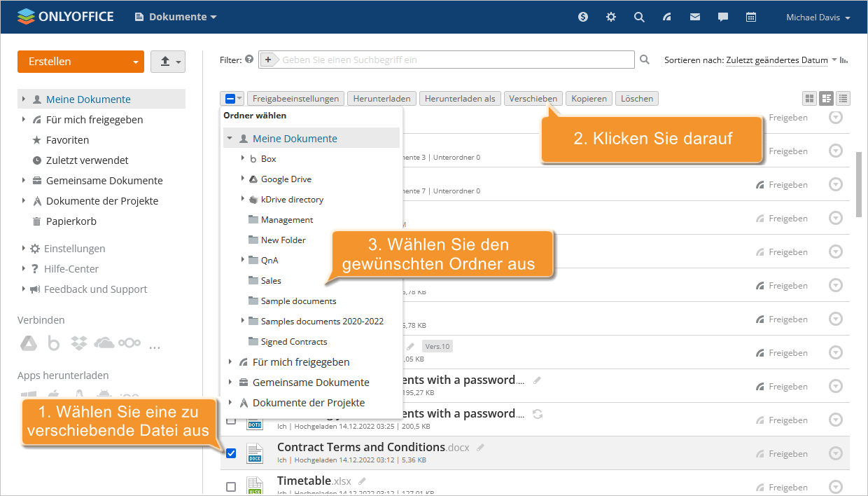This screenshot has width=868, height=496.
Task: Connect a Nextcloud account under Verbinden
Action: [x=129, y=343]
